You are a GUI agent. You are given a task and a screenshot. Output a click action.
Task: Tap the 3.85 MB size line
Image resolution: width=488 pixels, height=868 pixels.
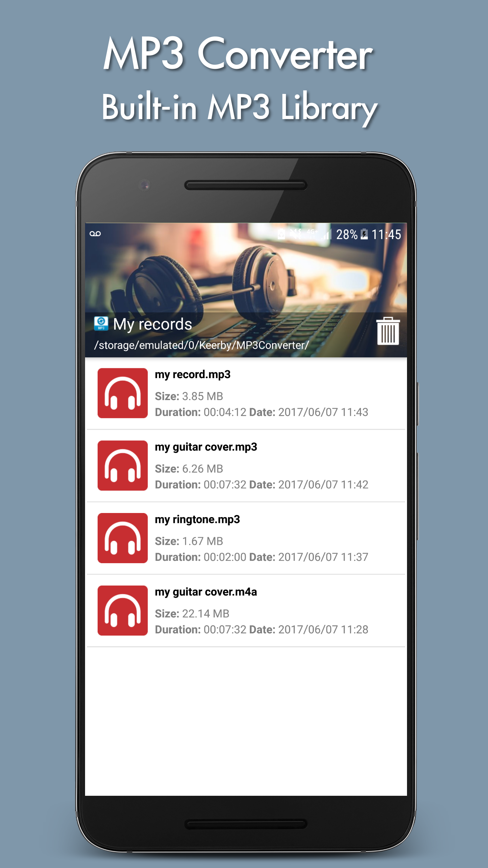(189, 396)
